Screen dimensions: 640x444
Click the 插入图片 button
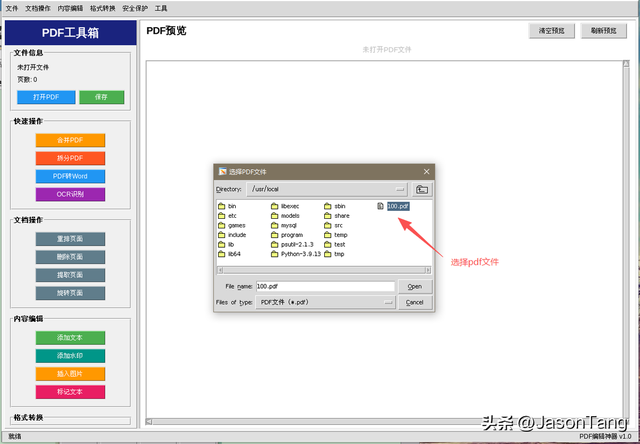tap(70, 374)
